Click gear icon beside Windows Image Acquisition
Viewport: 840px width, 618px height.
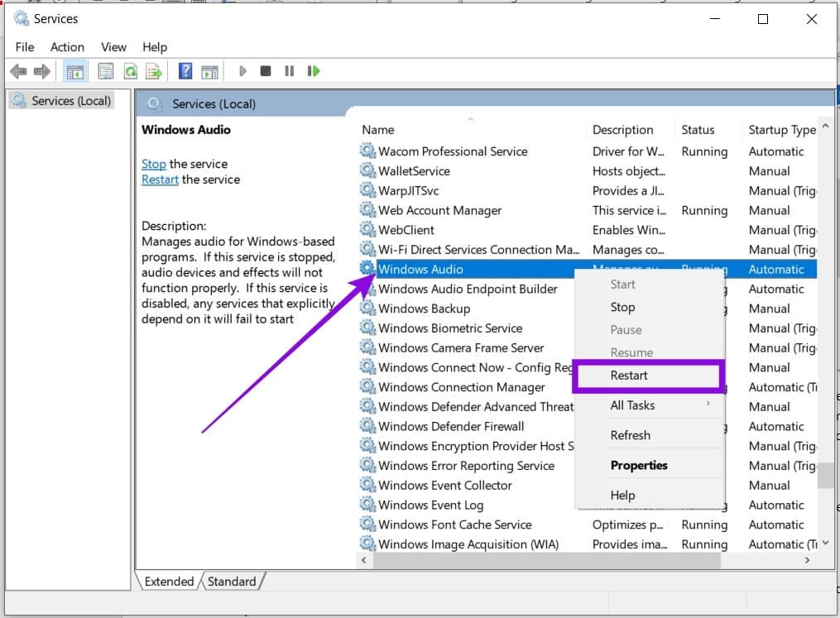pyautogui.click(x=367, y=544)
